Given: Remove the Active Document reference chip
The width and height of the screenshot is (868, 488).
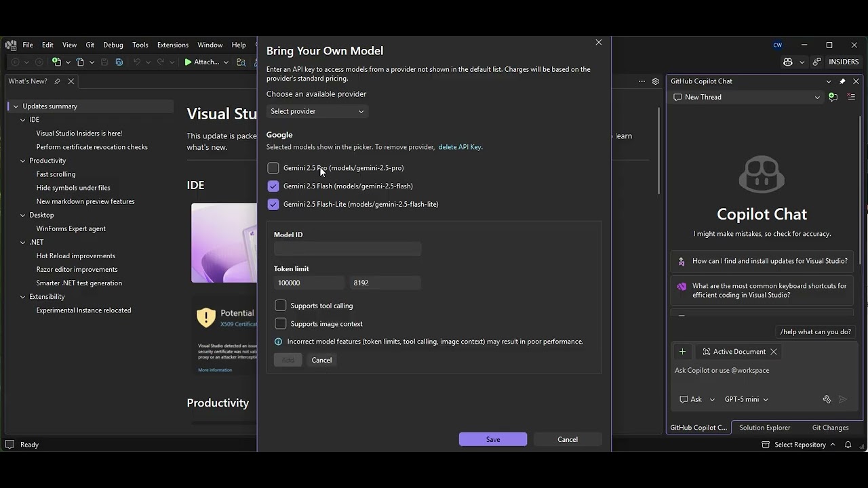Looking at the screenshot, I should (x=773, y=352).
